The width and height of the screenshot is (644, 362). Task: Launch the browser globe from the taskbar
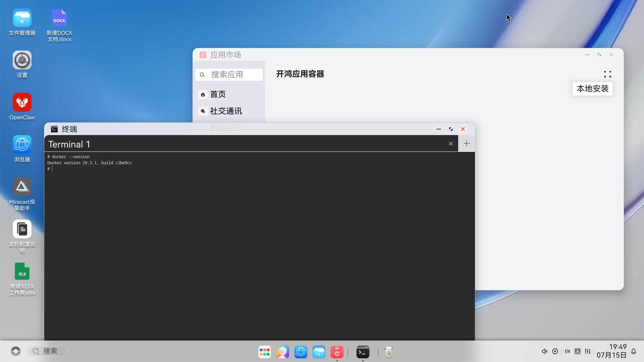click(301, 352)
